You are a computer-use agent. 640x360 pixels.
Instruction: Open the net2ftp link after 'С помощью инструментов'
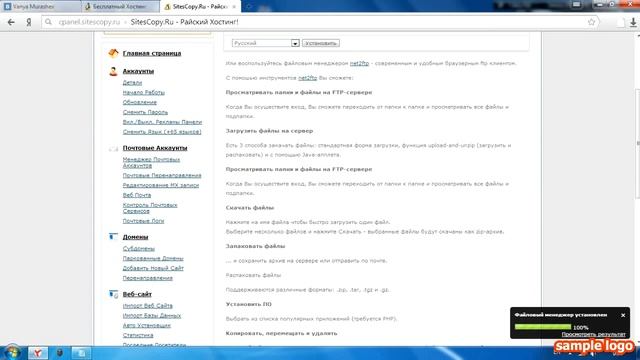pyautogui.click(x=307, y=78)
